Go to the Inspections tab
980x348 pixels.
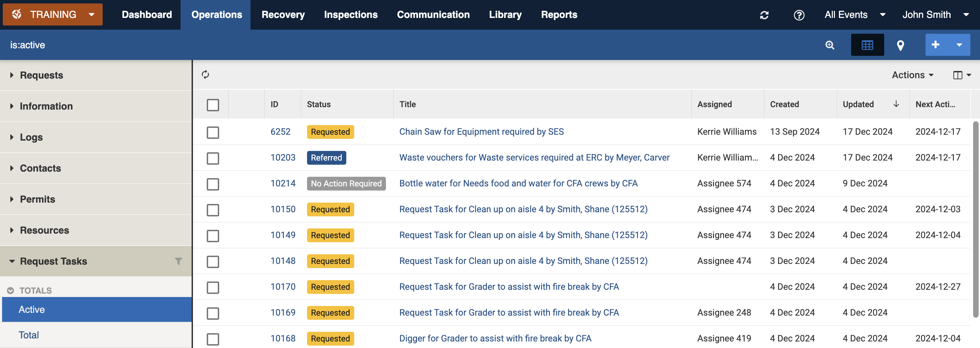tap(350, 15)
